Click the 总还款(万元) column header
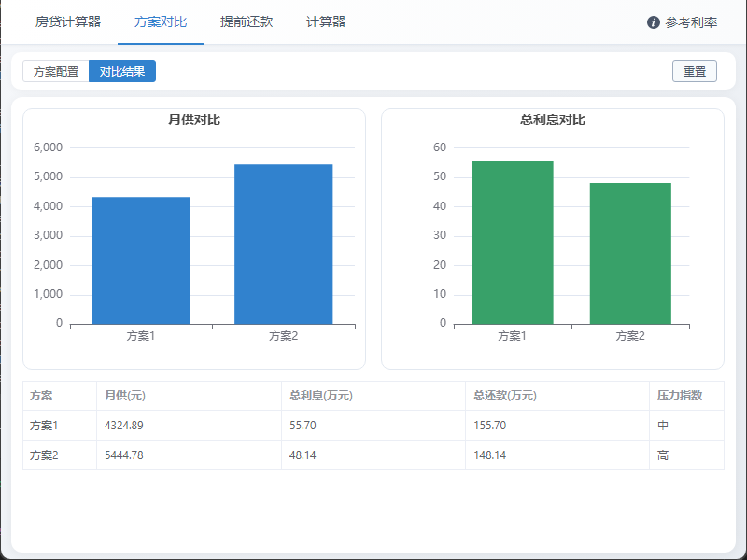This screenshot has height=560, width=747. [505, 396]
